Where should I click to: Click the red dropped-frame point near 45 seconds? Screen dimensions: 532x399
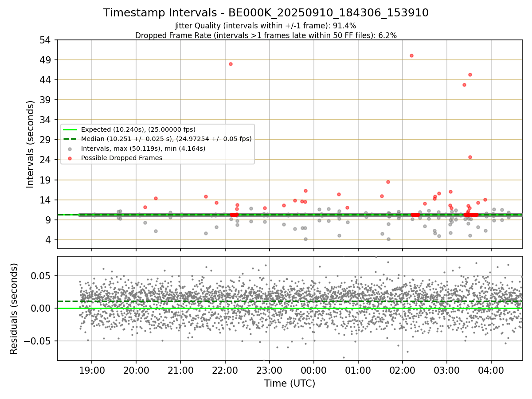coord(470,74)
